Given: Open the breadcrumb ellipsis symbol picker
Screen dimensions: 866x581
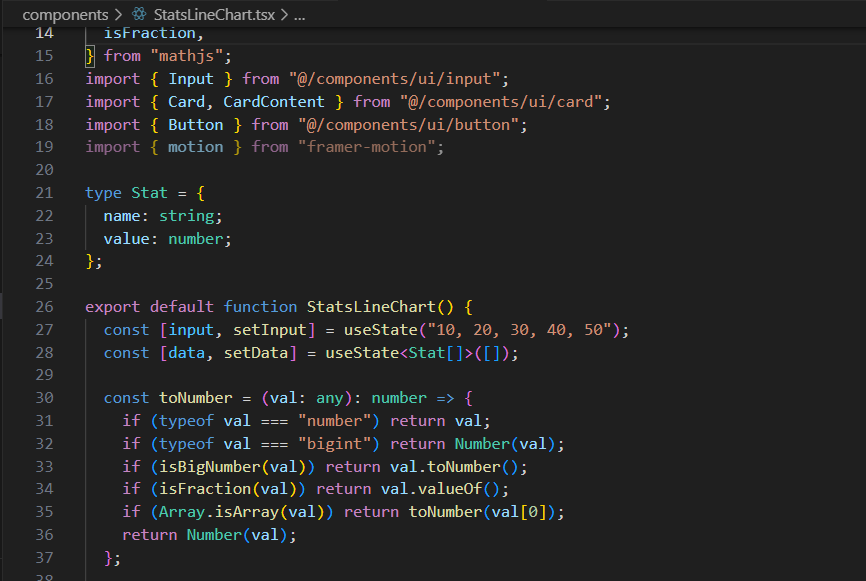Looking at the screenshot, I should pyautogui.click(x=299, y=15).
